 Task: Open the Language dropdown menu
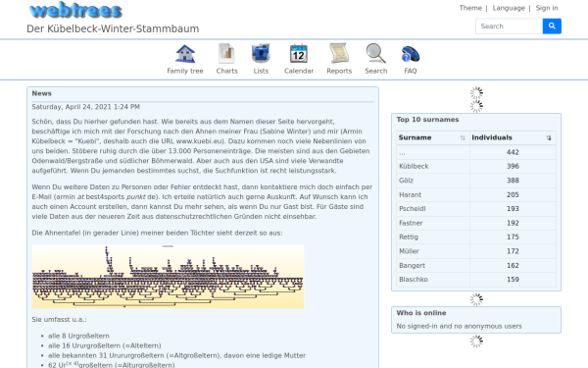[x=509, y=8]
